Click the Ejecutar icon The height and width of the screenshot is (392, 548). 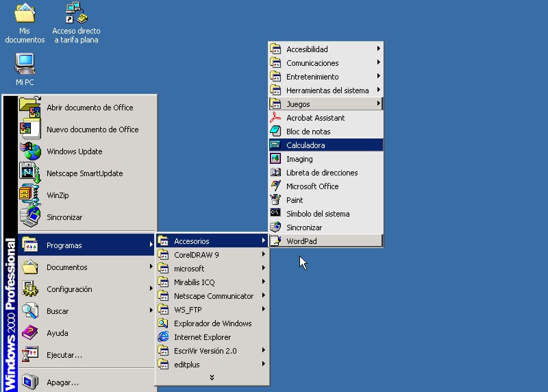pyautogui.click(x=30, y=354)
